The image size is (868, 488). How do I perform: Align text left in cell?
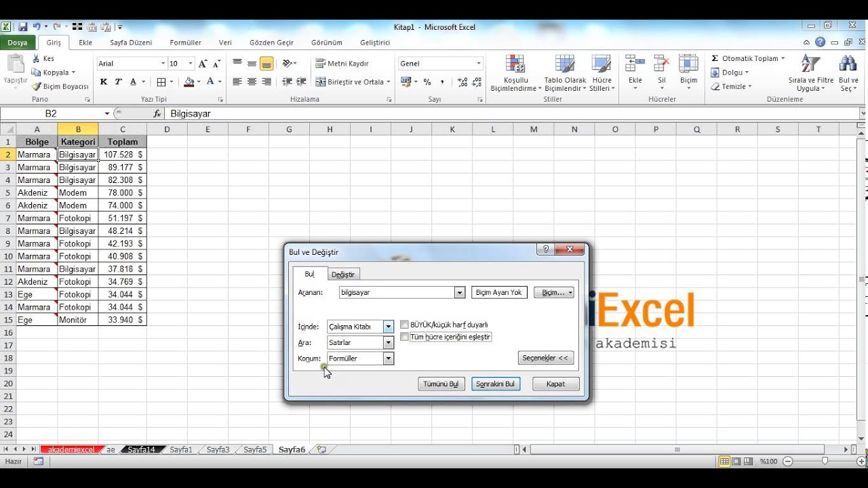[x=237, y=82]
